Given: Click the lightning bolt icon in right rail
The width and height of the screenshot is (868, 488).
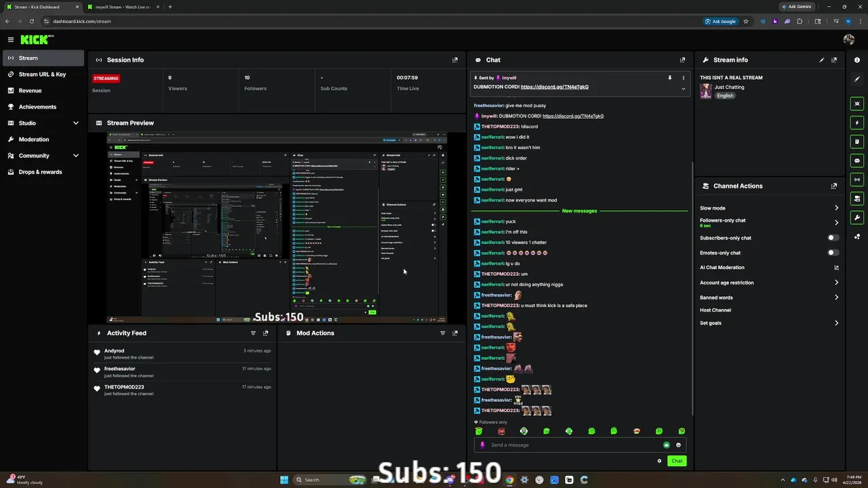Looking at the screenshot, I should [x=857, y=123].
